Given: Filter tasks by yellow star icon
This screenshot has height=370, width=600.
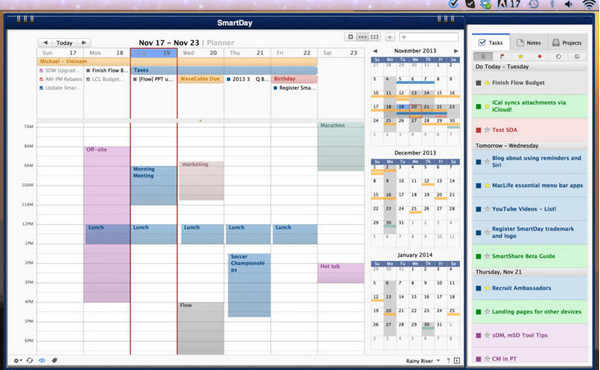Looking at the screenshot, I should coord(520,56).
